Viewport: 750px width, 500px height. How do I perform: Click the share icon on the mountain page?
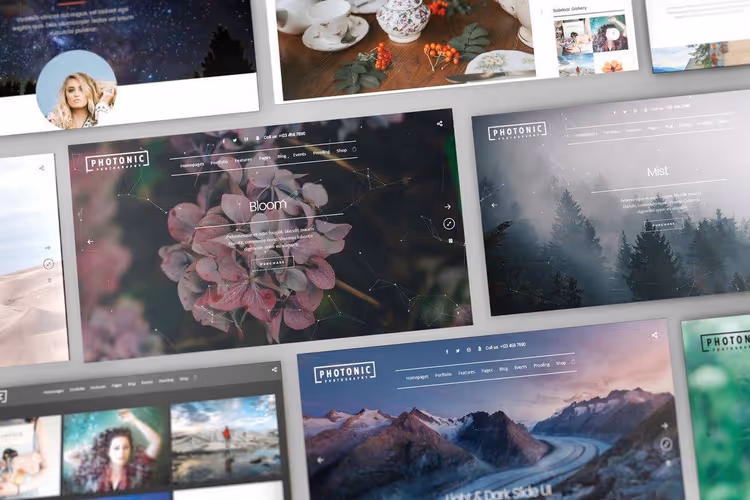(654, 335)
